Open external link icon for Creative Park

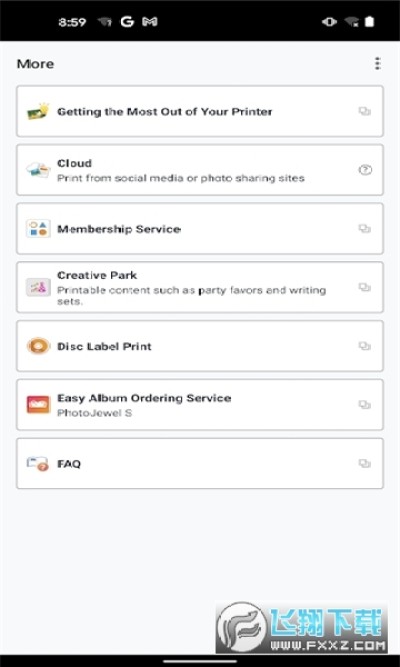point(365,288)
